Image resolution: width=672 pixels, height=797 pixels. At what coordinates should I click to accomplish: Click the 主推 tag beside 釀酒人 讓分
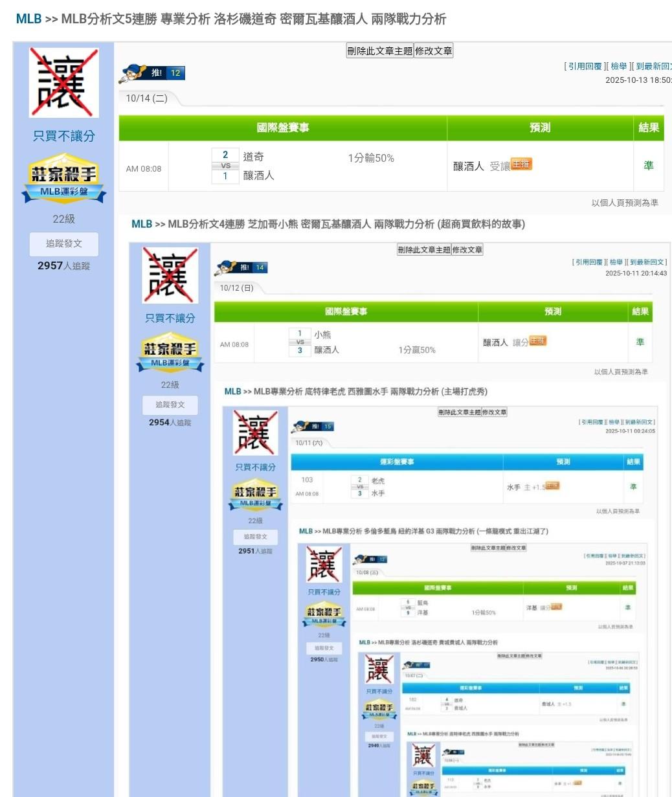537,341
